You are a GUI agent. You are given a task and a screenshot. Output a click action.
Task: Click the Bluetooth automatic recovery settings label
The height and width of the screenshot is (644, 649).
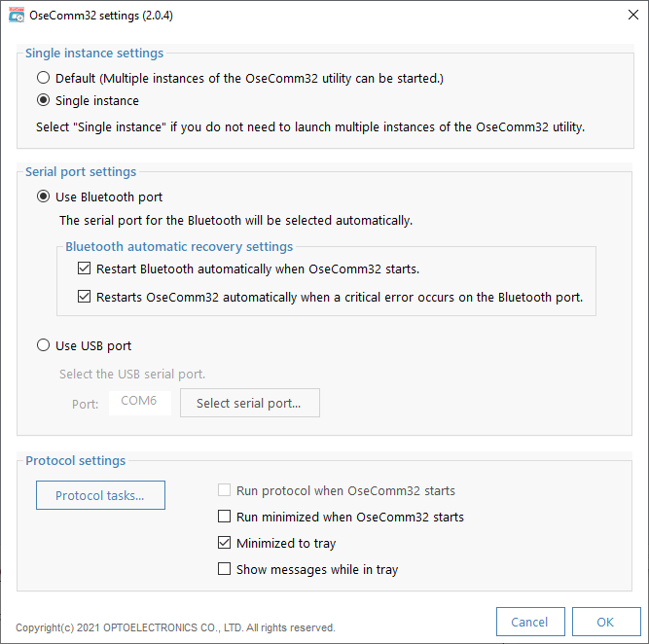(179, 247)
